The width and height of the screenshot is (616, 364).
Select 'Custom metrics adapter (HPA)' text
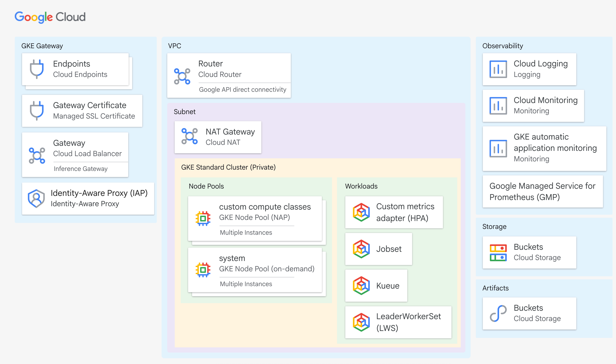coord(405,212)
